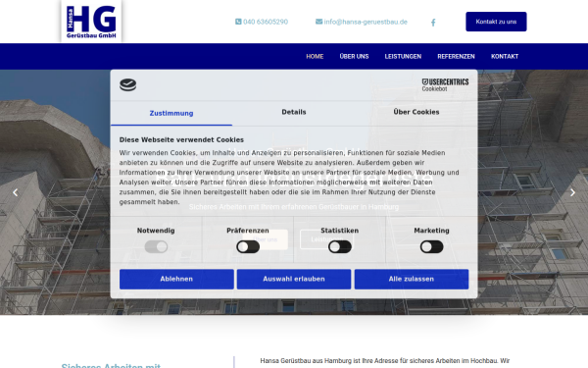Click the 'Diese Webseite verwendet Cookies' heading
The height and width of the screenshot is (368, 588).
[181, 139]
